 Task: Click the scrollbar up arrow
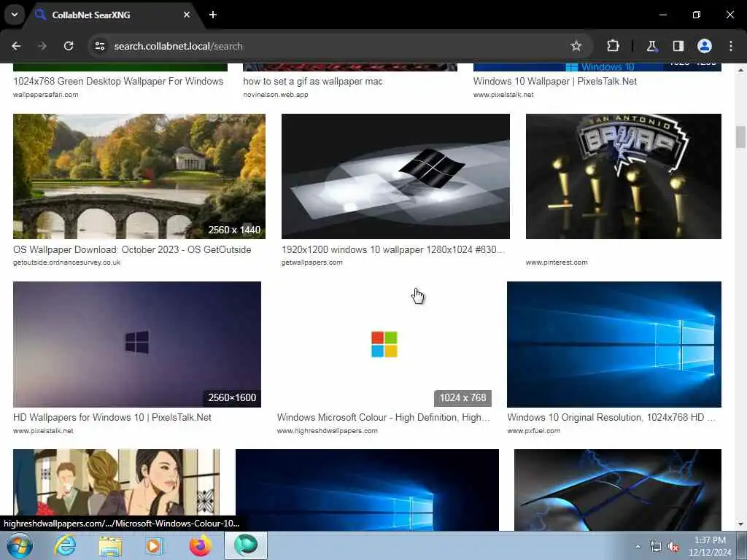point(740,69)
